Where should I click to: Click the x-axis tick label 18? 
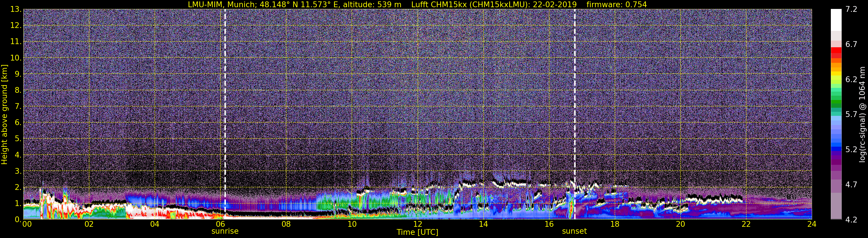(x=614, y=224)
